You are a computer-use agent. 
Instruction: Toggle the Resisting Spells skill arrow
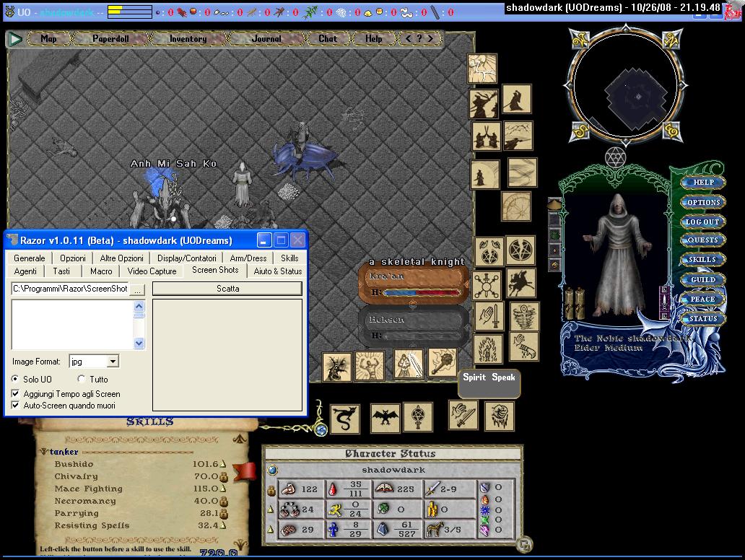pos(223,525)
